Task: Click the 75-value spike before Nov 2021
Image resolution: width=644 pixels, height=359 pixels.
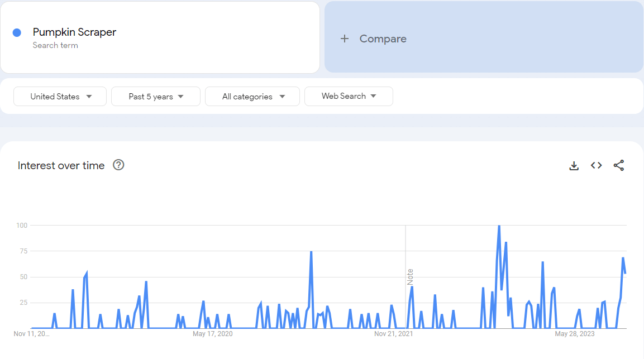Action: (311, 252)
